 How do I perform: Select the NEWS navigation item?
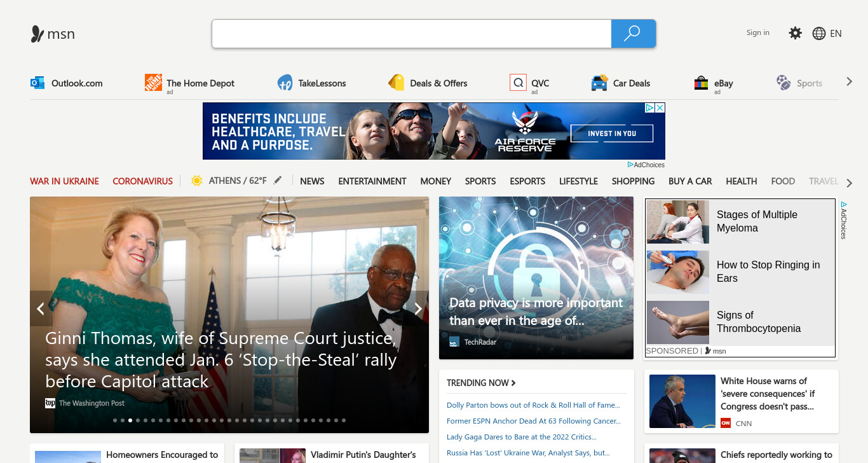pyautogui.click(x=312, y=181)
